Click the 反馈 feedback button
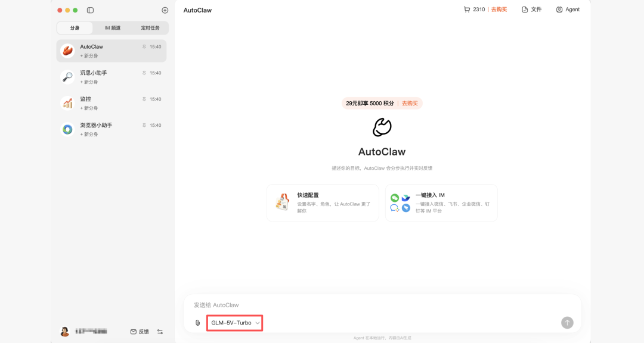This screenshot has height=343, width=644. (140, 332)
